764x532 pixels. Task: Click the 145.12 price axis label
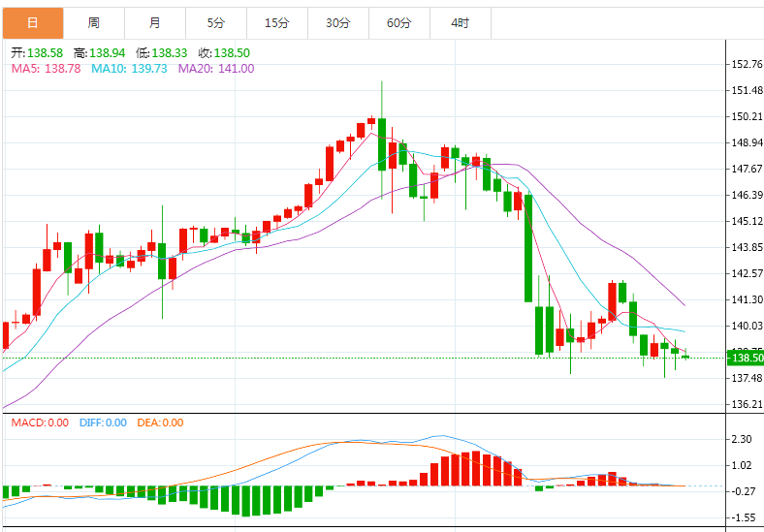[x=747, y=221]
